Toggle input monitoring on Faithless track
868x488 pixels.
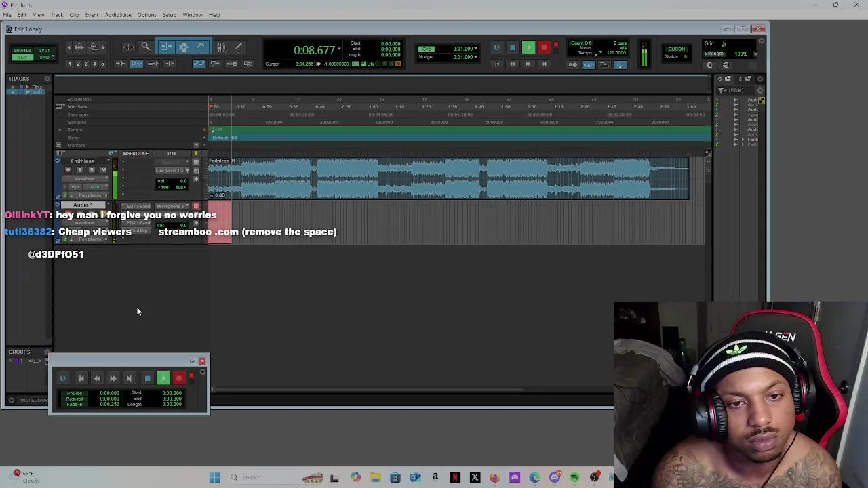tap(80, 169)
